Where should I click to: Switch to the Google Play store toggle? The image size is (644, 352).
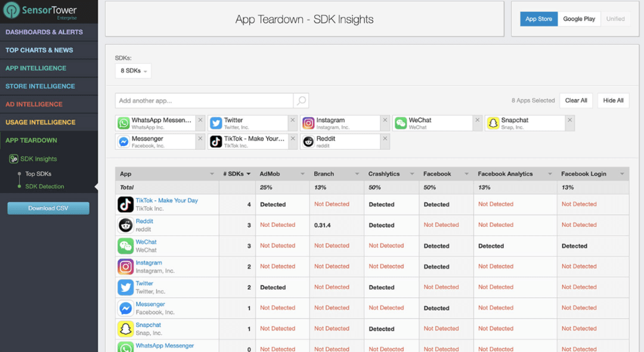(x=579, y=19)
